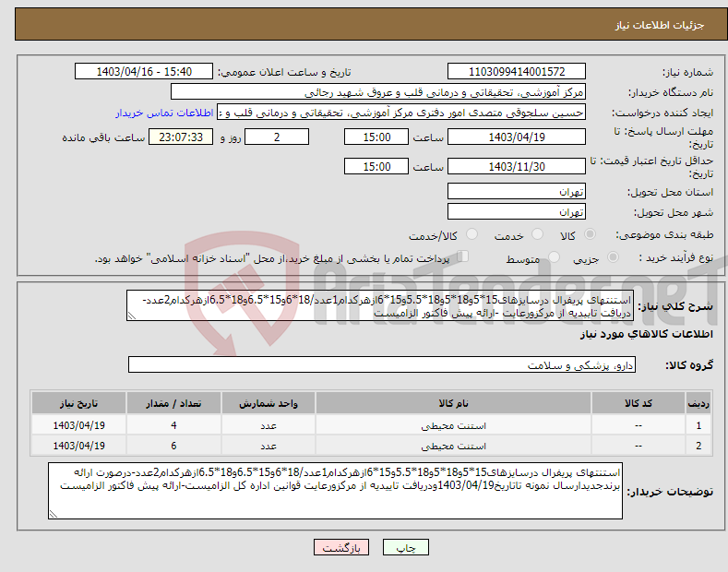Viewport: 728px width, 572px height.
Task: Click the announcement date field 1403/04/16 - 15:40
Action: tap(144, 72)
